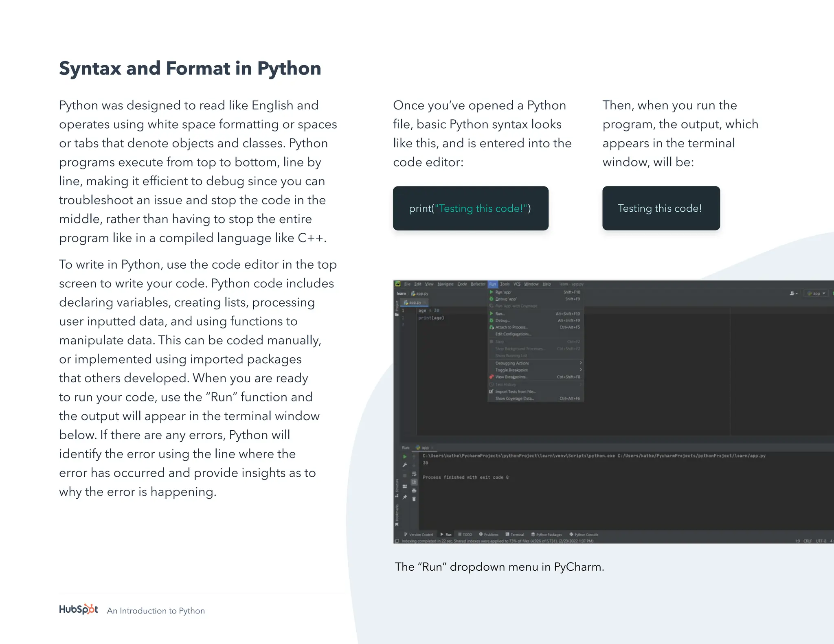Choose Debug 'app' menu entry
834x644 pixels.
pyautogui.click(x=536, y=299)
